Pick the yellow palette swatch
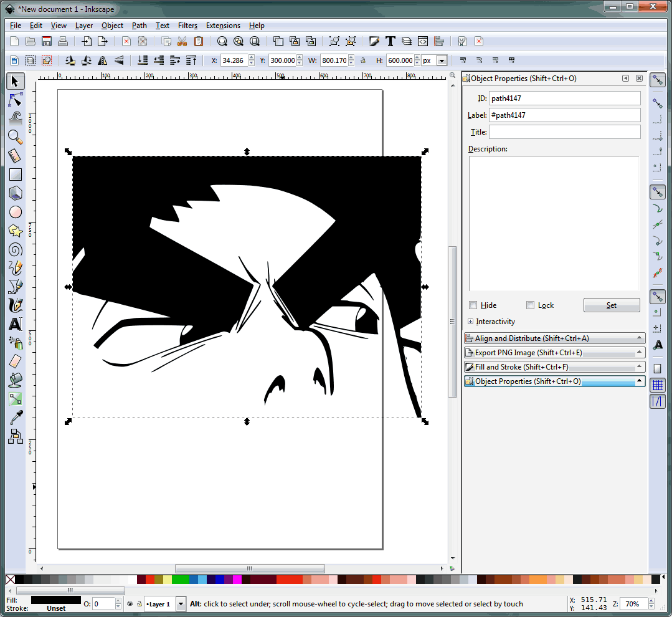This screenshot has width=672, height=617. [x=167, y=580]
